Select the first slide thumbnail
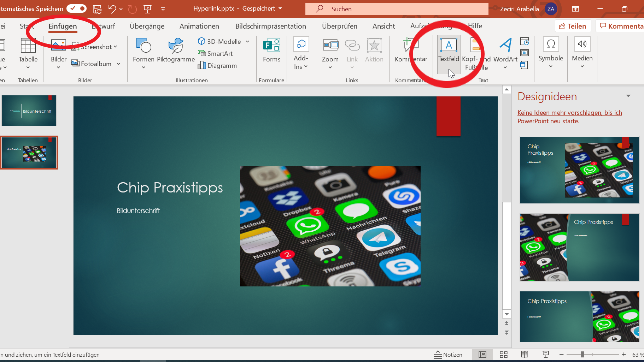Image resolution: width=644 pixels, height=362 pixels. tap(29, 110)
